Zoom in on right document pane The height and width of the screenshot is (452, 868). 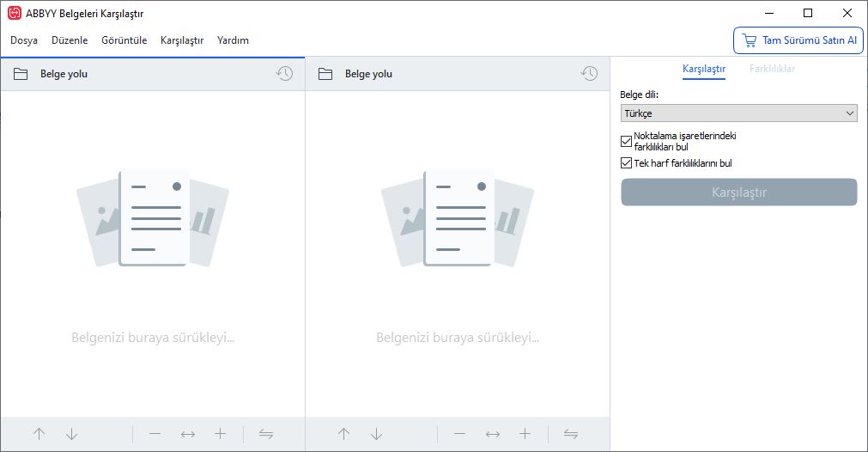coord(525,434)
